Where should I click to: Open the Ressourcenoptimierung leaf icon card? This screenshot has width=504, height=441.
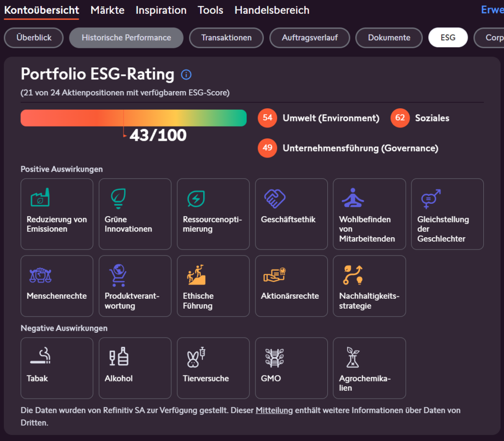click(x=196, y=199)
